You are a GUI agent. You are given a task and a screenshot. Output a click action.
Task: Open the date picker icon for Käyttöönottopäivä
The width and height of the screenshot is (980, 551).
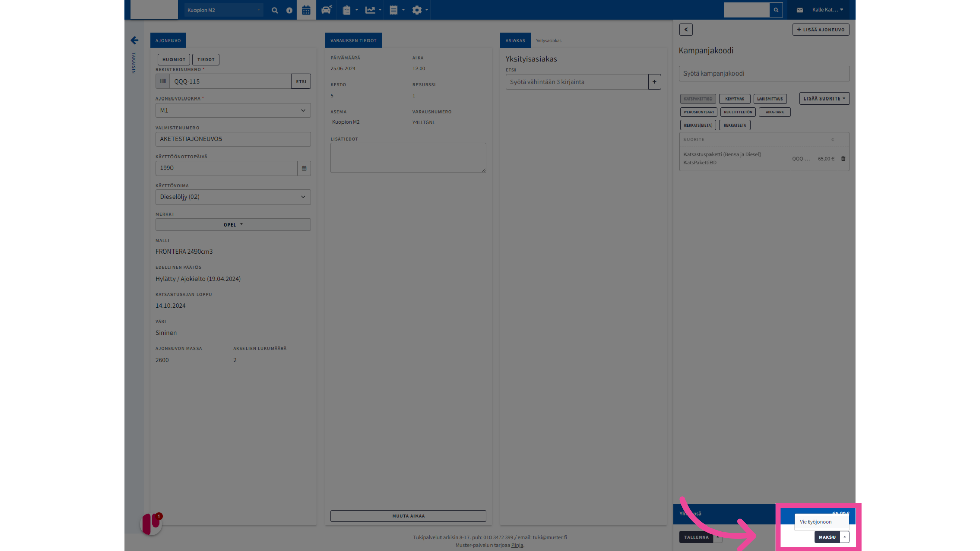tap(304, 168)
